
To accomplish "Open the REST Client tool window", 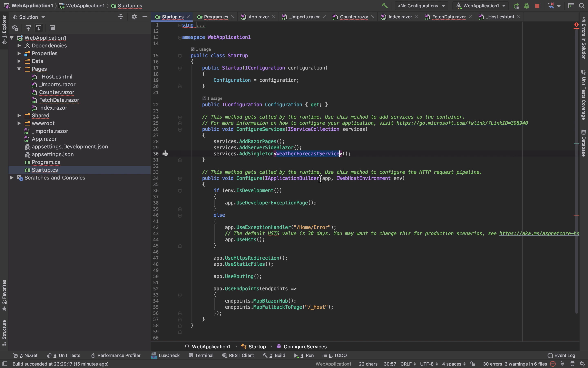I will point(238,355).
